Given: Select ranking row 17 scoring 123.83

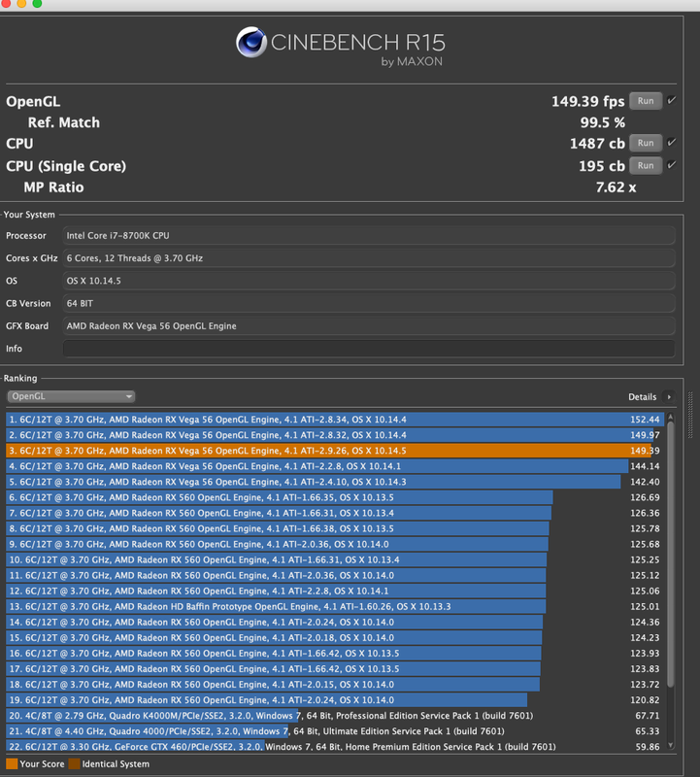Looking at the screenshot, I should [x=335, y=669].
